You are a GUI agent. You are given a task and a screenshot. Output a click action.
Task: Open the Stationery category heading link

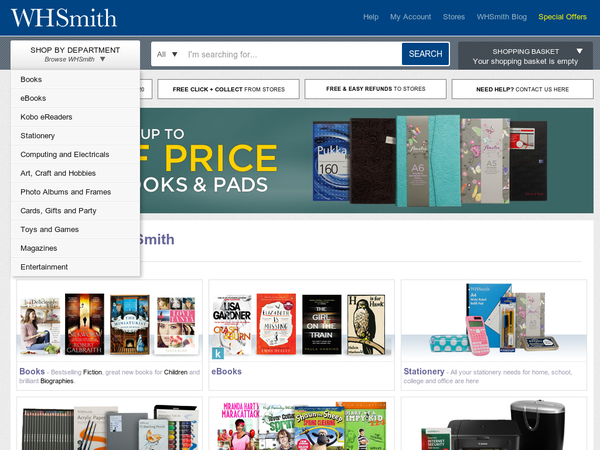pyautogui.click(x=424, y=372)
